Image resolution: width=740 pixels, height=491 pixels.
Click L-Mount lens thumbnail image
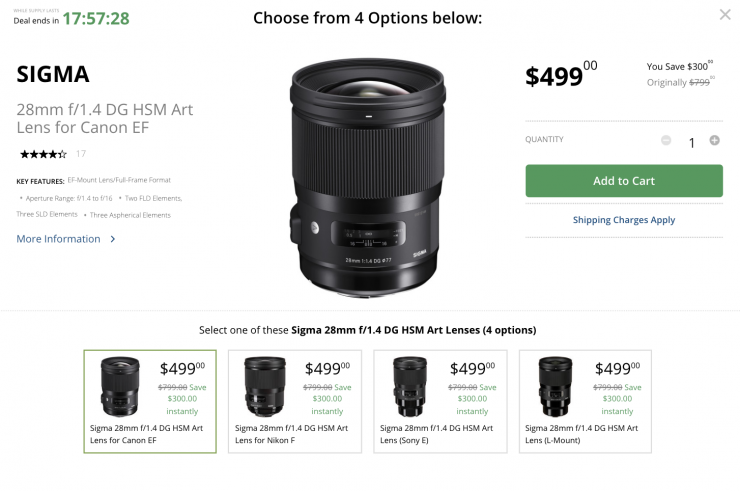click(555, 387)
